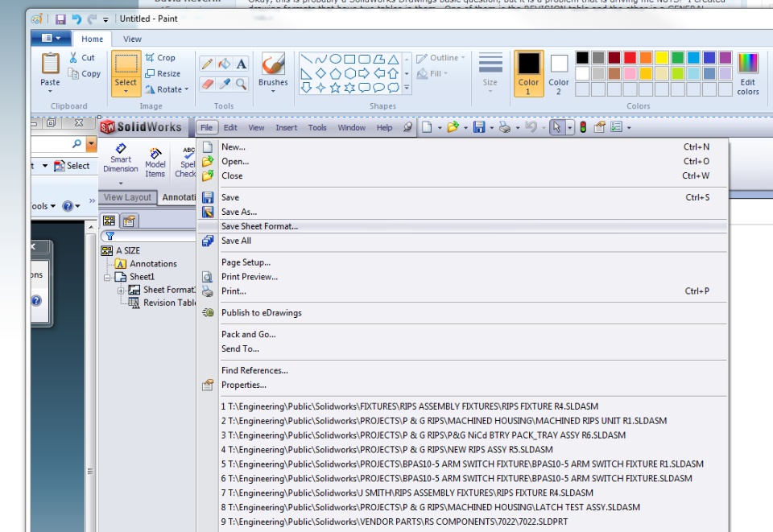
Task: Click the SolidWorks Open folder toolbar icon
Action: [x=453, y=128]
